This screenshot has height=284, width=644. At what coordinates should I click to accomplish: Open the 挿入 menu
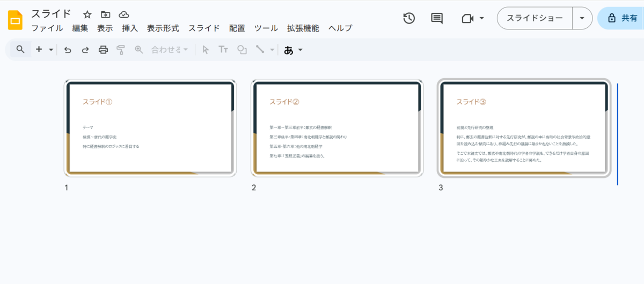point(130,28)
